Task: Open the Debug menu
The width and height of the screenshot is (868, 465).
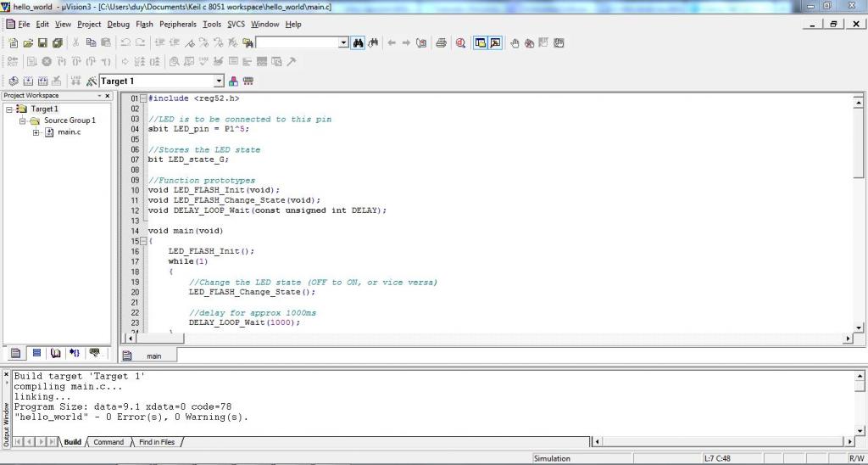Action: pos(119,25)
